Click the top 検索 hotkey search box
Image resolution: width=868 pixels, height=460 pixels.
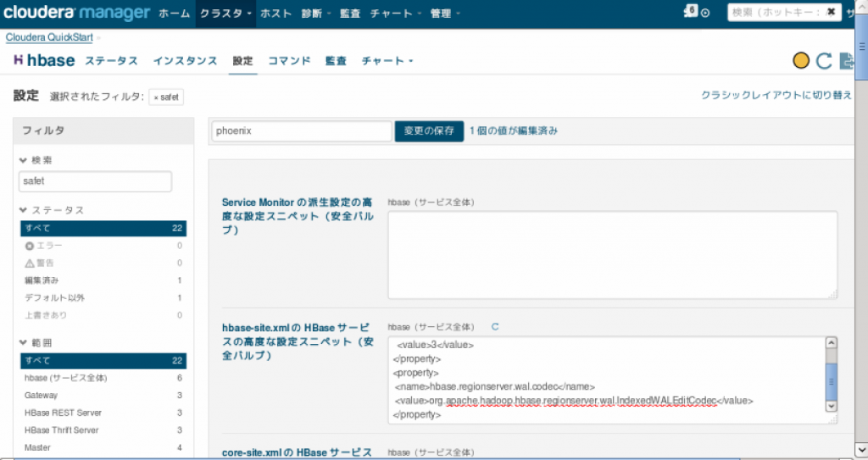point(783,12)
